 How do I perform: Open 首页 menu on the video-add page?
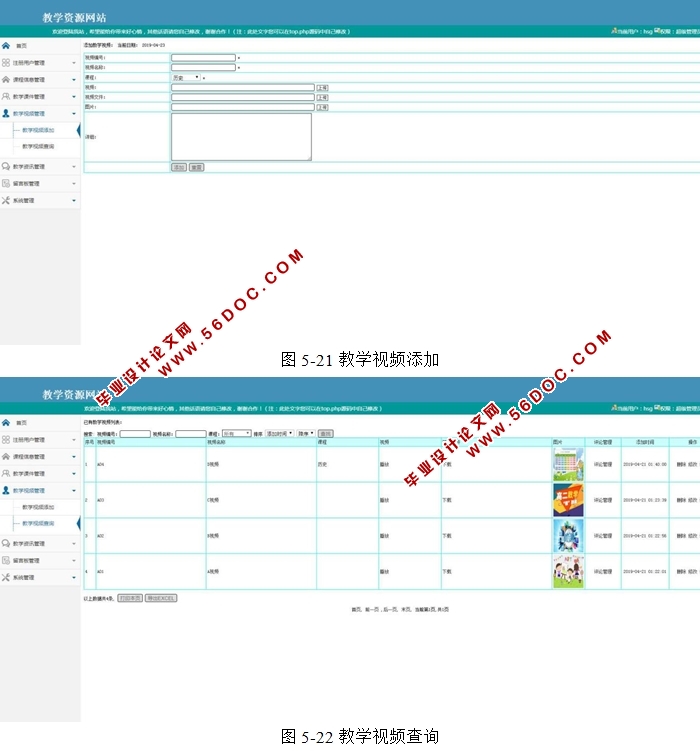coord(22,46)
